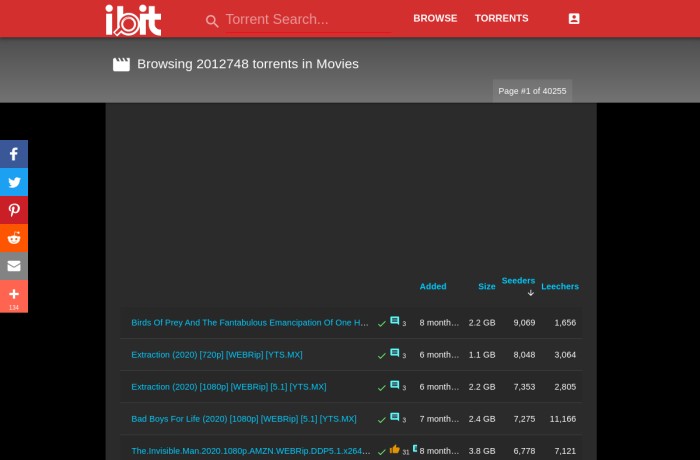Open Extraction (2020) [720p] torrent link
700x460 pixels.
pos(217,355)
